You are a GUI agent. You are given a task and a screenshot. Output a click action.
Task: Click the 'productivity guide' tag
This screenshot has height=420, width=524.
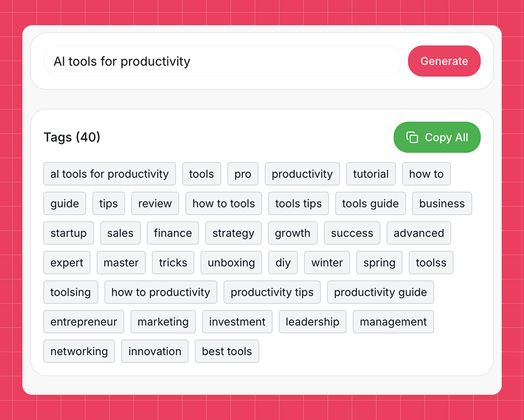(380, 292)
